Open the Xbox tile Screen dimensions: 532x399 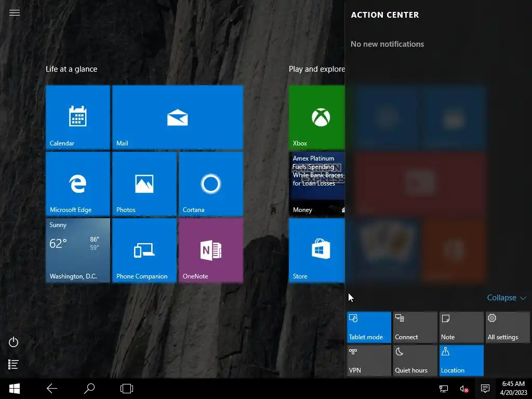point(316,117)
